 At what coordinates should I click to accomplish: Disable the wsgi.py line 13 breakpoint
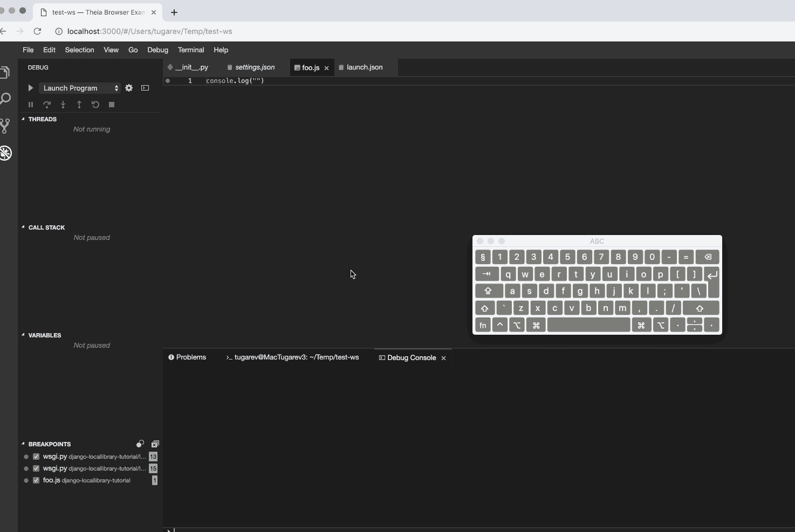tap(37, 457)
